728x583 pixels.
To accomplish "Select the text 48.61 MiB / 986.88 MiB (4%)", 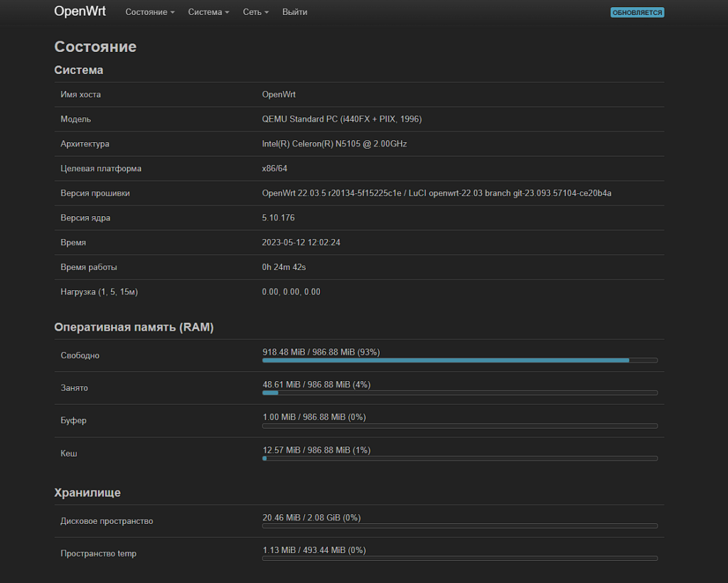I will (316, 385).
